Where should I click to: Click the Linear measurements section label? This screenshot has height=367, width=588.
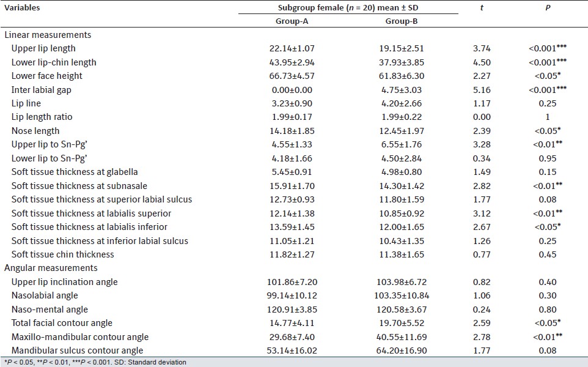pyautogui.click(x=48, y=35)
